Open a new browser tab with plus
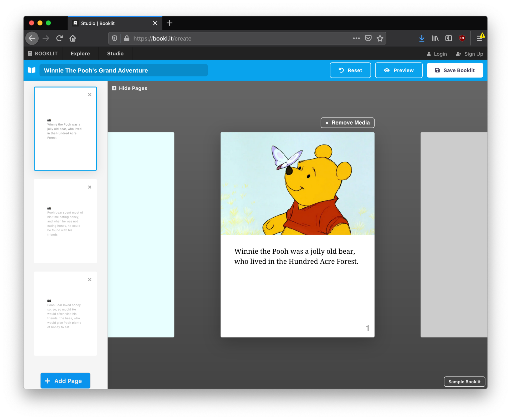The width and height of the screenshot is (511, 420). [170, 23]
